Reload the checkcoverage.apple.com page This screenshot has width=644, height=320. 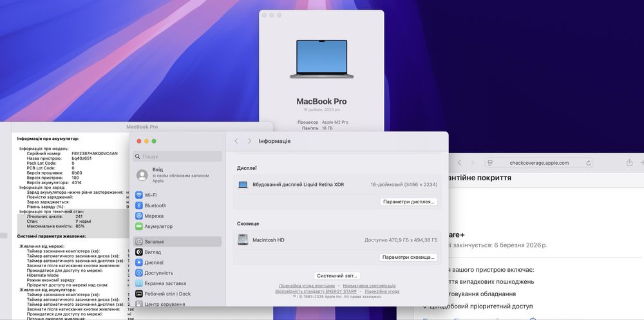(x=589, y=163)
